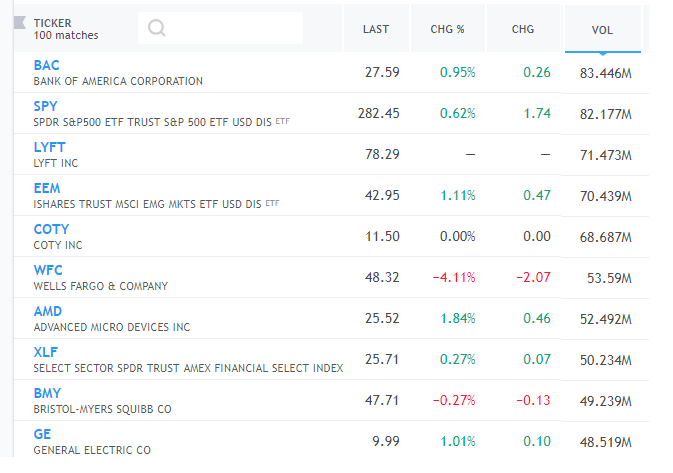Viewport: 673px width, 473px height.
Task: Open the EEM ticker link
Action: pyautogui.click(x=47, y=188)
